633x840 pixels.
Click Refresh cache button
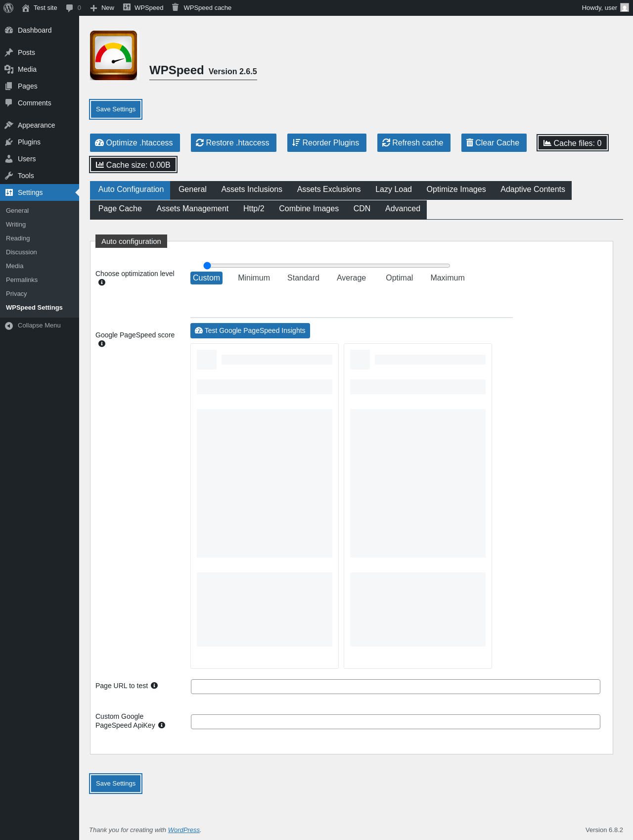coord(414,142)
